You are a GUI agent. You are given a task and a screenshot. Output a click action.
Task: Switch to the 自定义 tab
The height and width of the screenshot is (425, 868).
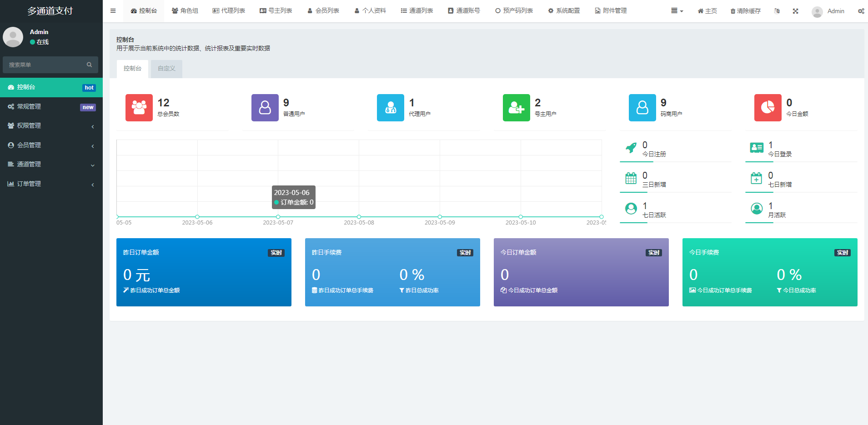coord(166,69)
